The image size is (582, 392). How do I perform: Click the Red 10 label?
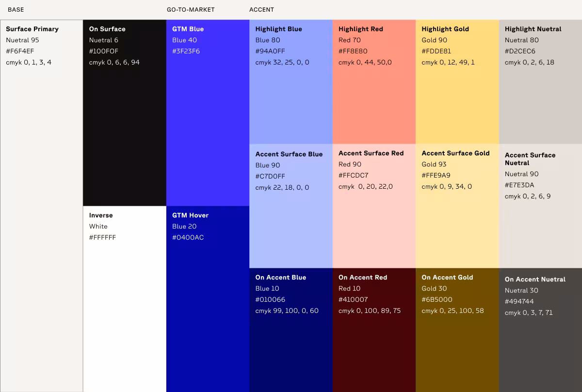[349, 288]
